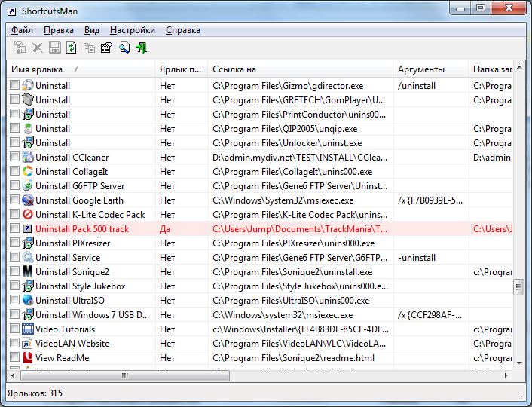The height and width of the screenshot is (407, 532).
Task: Click the View ReadMe row icon
Action: coord(28,357)
